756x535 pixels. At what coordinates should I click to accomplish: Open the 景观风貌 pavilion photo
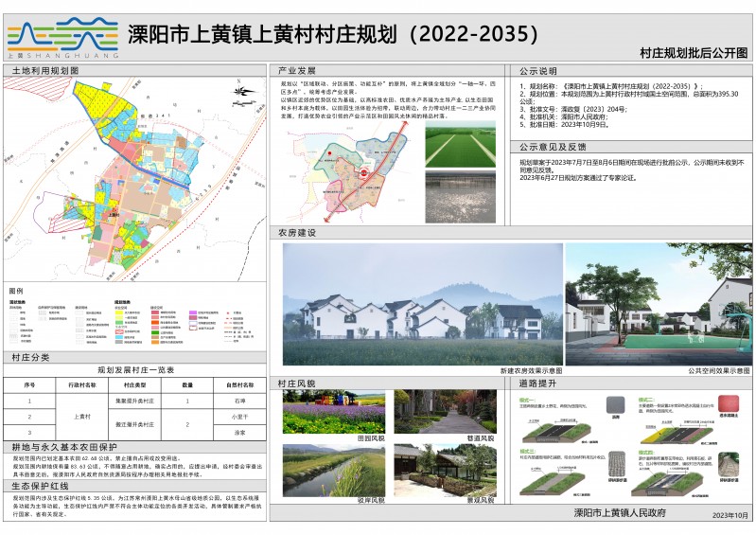click(x=445, y=471)
